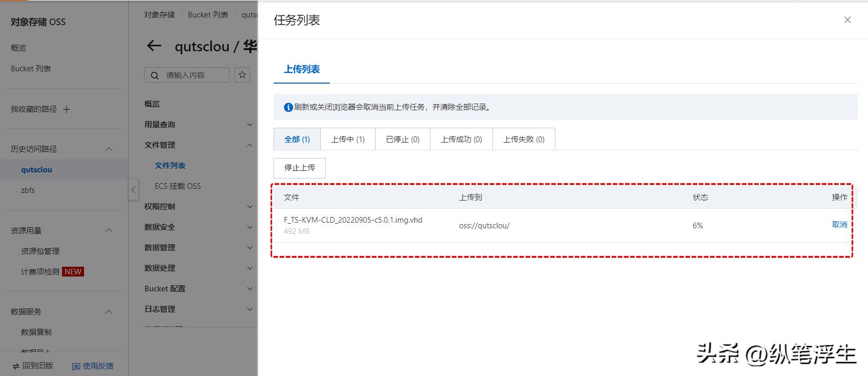Viewport: 868px width, 376px height.
Task: Select the qutsclou bucket history path
Action: pos(36,169)
